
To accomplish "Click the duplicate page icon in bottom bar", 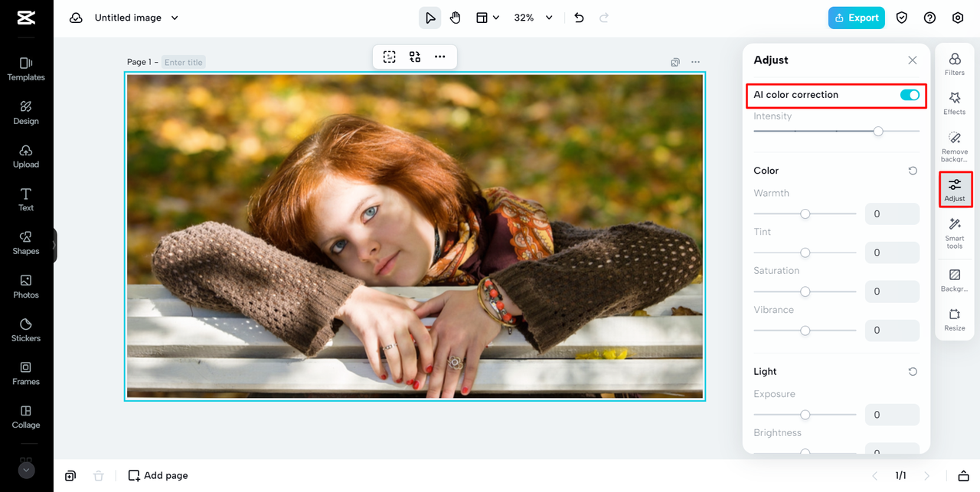I will (x=70, y=476).
